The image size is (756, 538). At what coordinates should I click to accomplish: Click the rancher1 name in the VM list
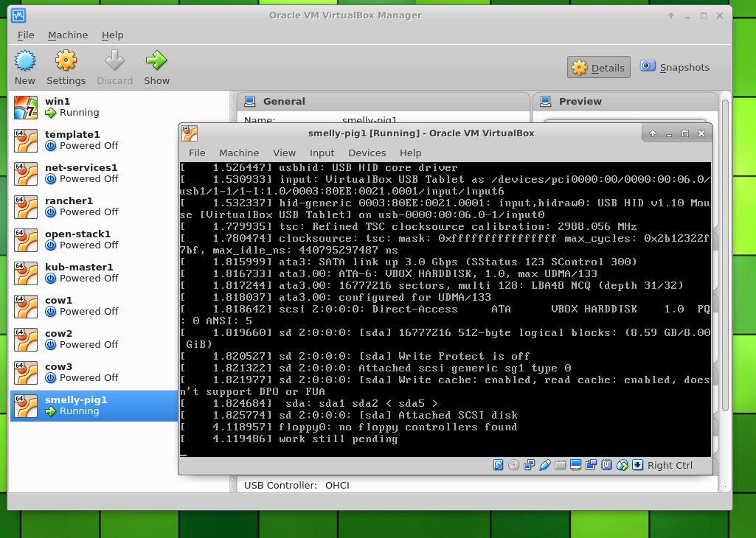pyautogui.click(x=69, y=201)
